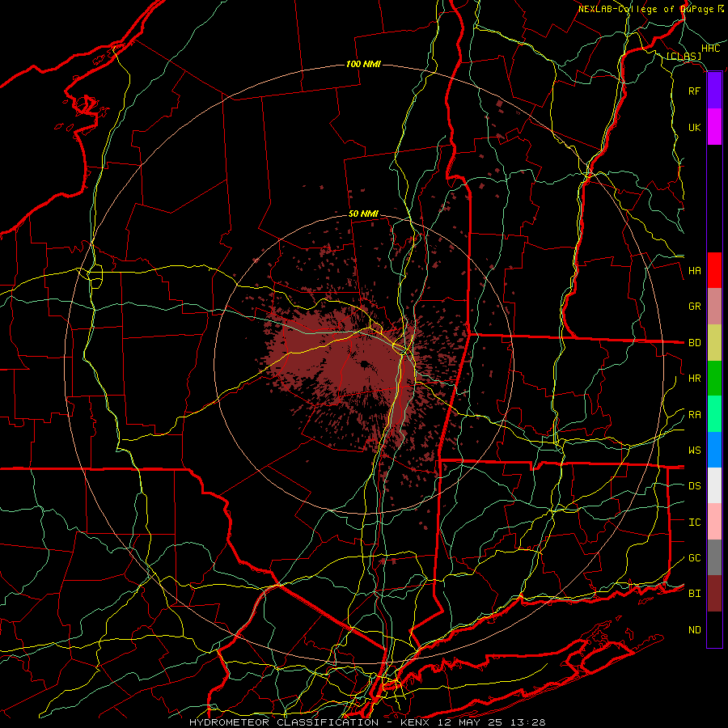This screenshot has height=728, width=728.
Task: Click the UK legend label
Action: [x=694, y=127]
